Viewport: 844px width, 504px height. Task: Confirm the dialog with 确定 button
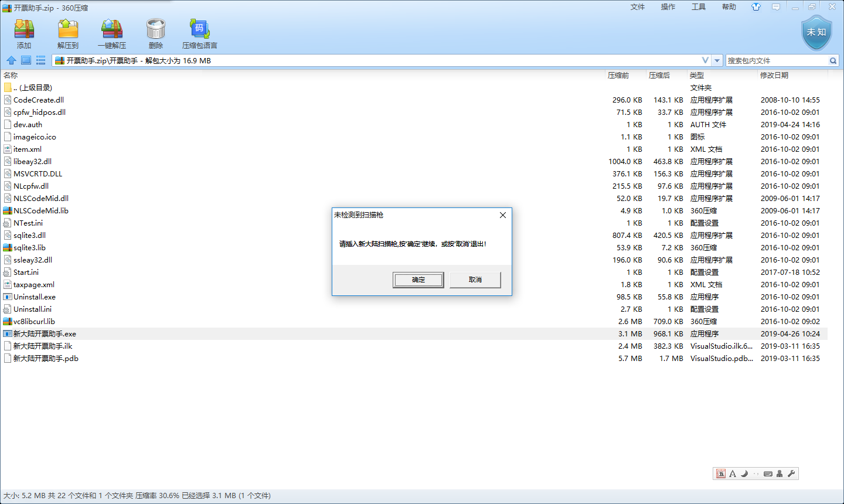coord(418,280)
